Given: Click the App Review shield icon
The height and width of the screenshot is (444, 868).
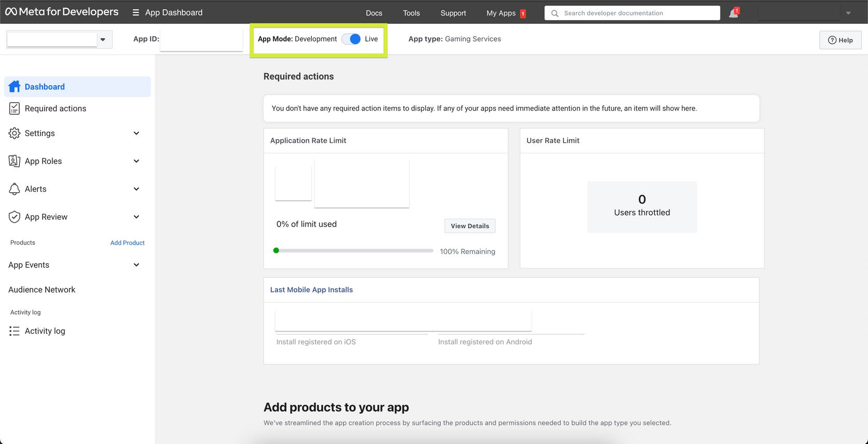Looking at the screenshot, I should [15, 217].
